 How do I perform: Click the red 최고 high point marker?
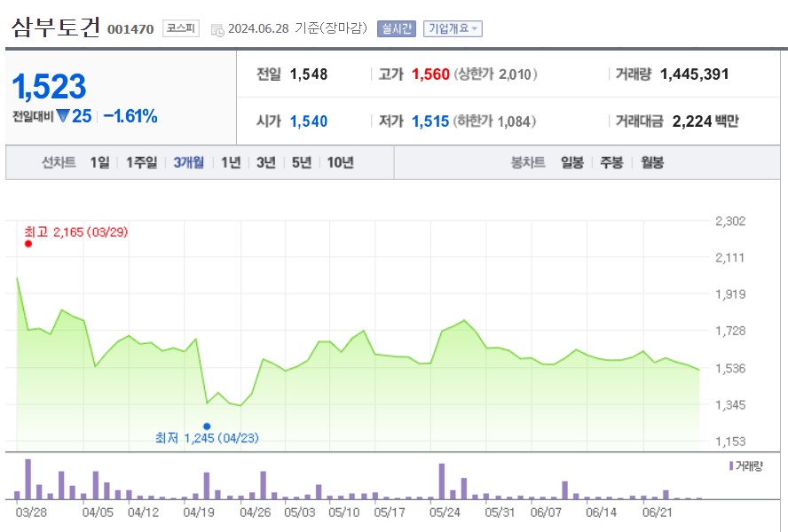(28, 244)
